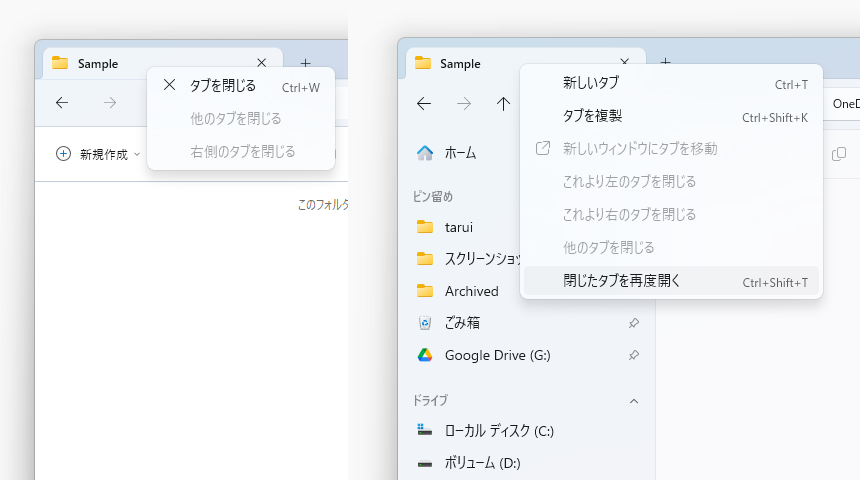Click the Google Drive triangle icon

[425, 355]
